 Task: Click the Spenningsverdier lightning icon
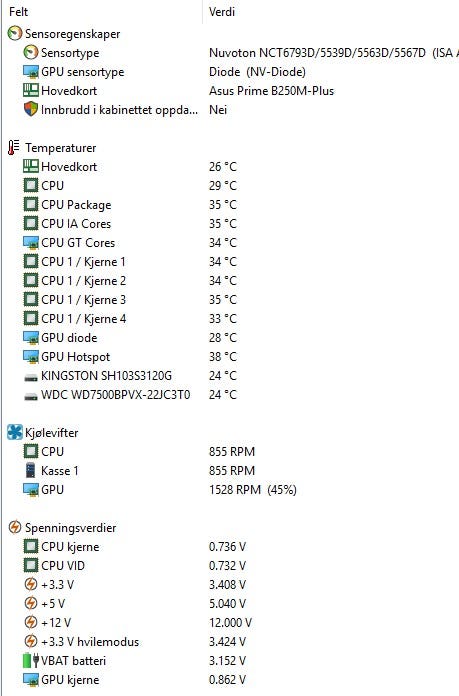coord(15,527)
